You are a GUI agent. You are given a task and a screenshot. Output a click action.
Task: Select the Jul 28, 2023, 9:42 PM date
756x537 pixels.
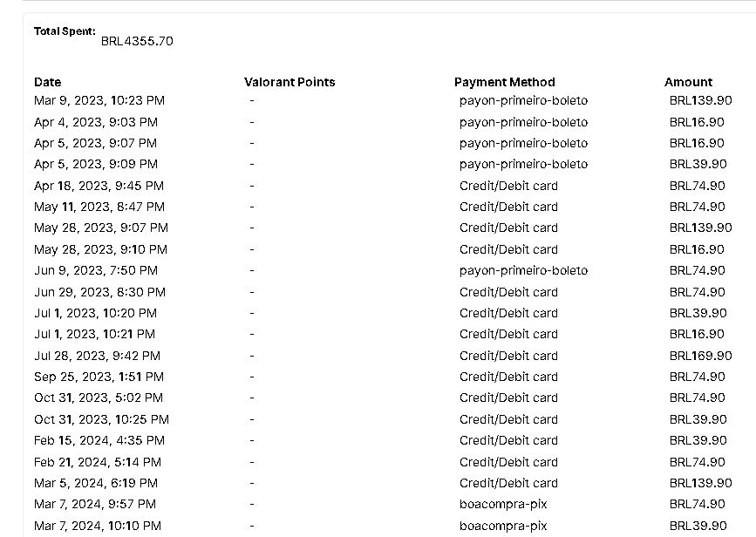click(97, 356)
